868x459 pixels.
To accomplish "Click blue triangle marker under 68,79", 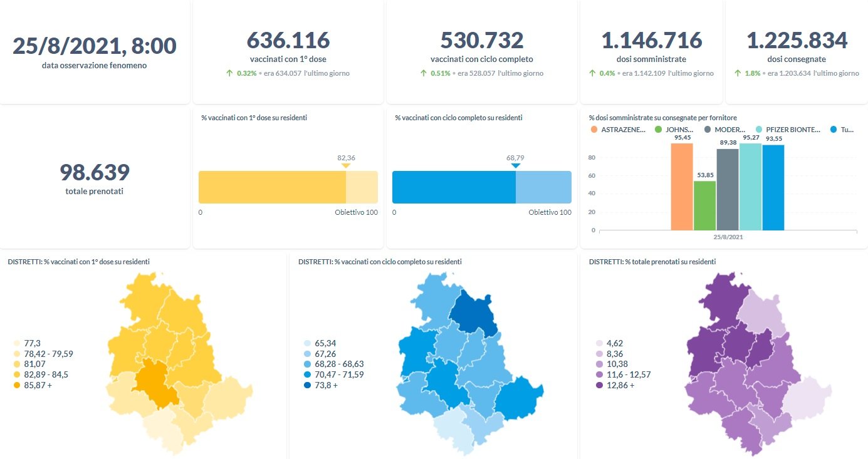I will [515, 166].
